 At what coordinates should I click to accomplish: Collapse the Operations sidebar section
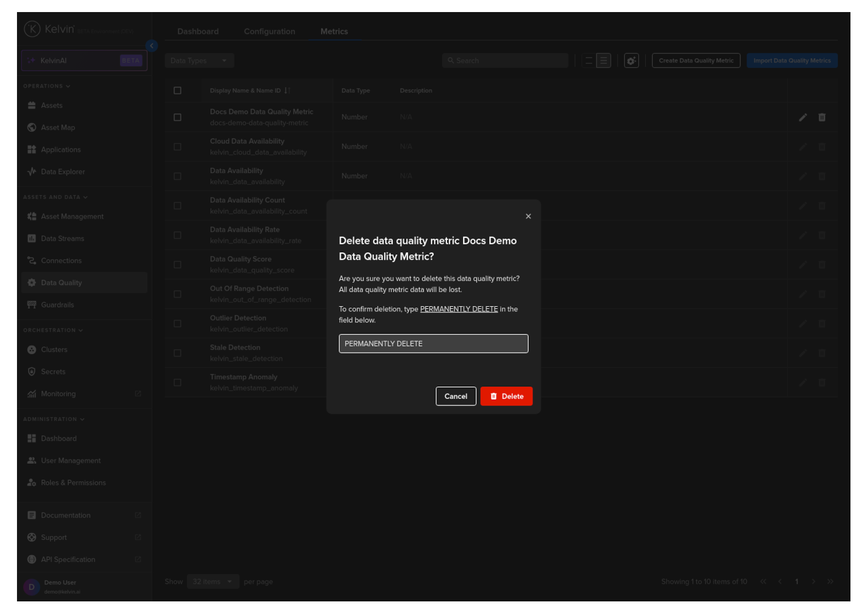47,86
